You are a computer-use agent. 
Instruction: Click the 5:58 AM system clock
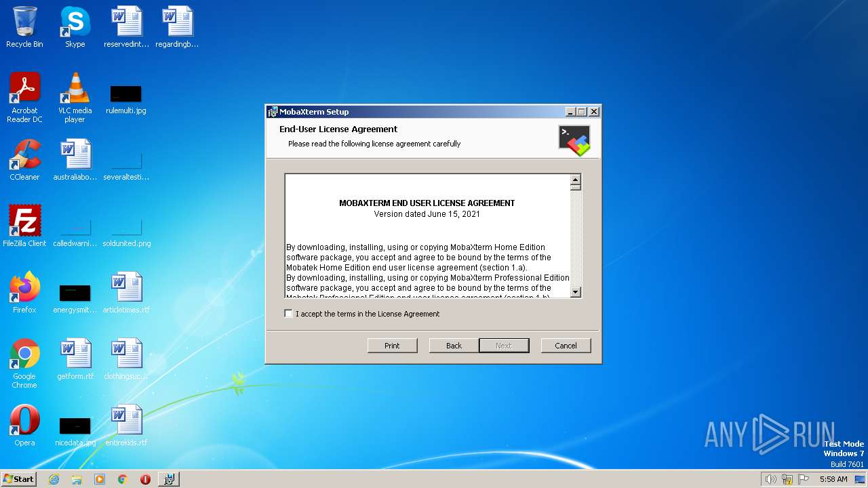(x=833, y=479)
